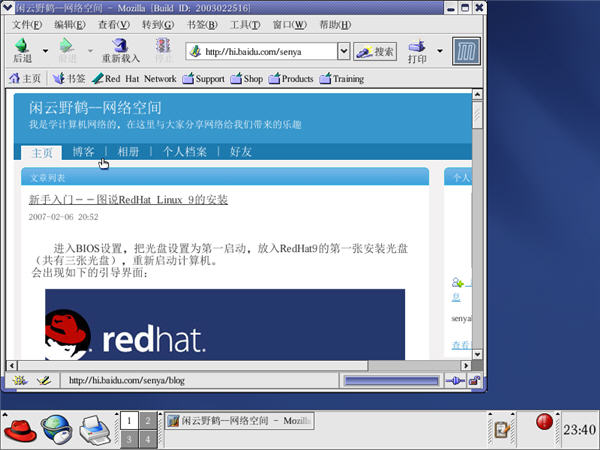Click the Mozilla throbber logo
The image size is (600, 450).
(466, 51)
